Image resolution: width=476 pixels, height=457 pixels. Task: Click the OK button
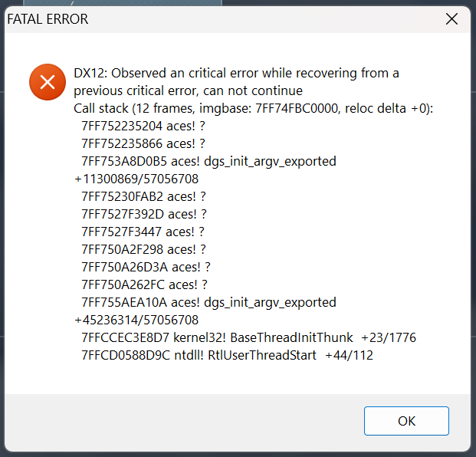[x=406, y=421]
